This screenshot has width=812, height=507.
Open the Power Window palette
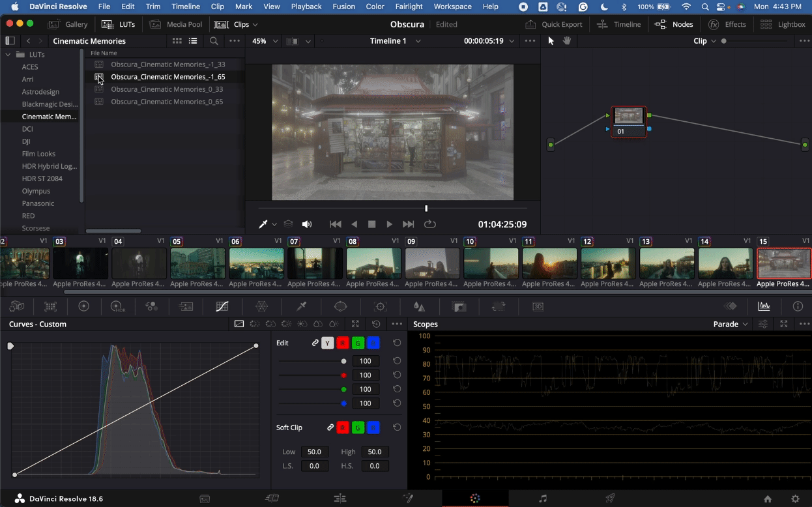(x=341, y=306)
